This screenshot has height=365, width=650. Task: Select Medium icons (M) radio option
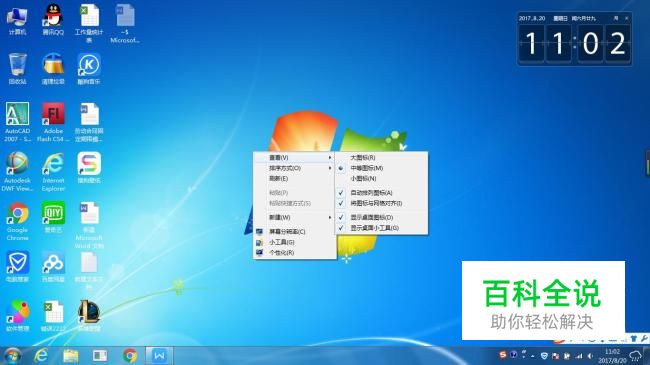tap(381, 168)
